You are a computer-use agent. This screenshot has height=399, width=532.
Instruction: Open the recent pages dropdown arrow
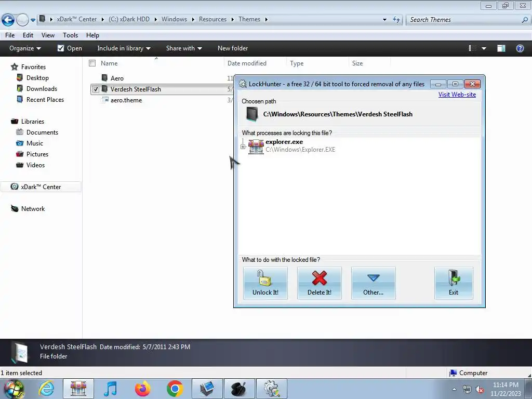[x=33, y=20]
